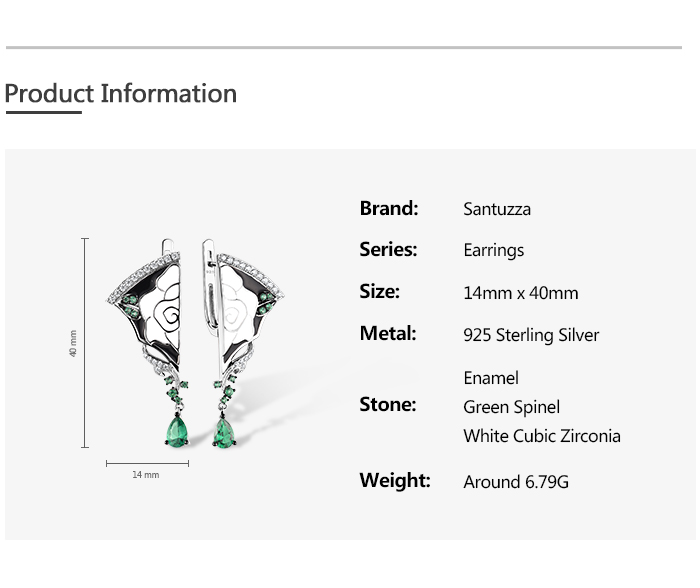Click the White Cubic Zirconia entry

(x=542, y=436)
